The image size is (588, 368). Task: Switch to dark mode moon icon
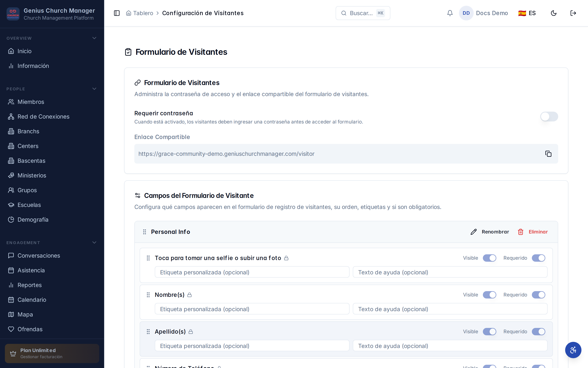(x=553, y=13)
